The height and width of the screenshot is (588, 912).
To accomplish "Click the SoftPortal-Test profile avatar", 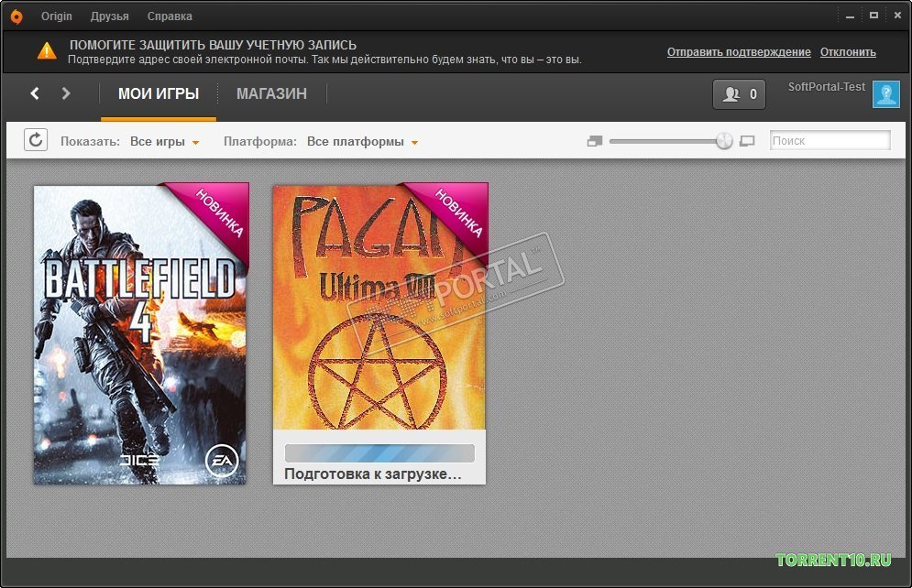I will (885, 94).
